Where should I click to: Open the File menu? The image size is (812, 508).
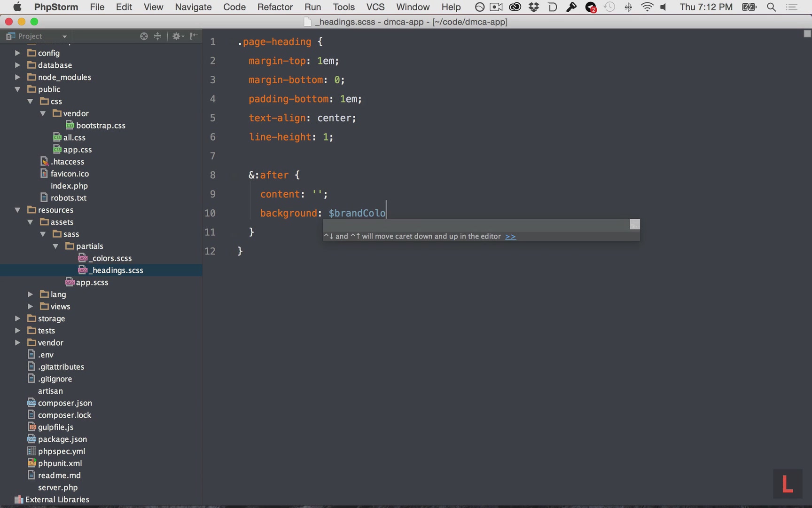tap(97, 7)
